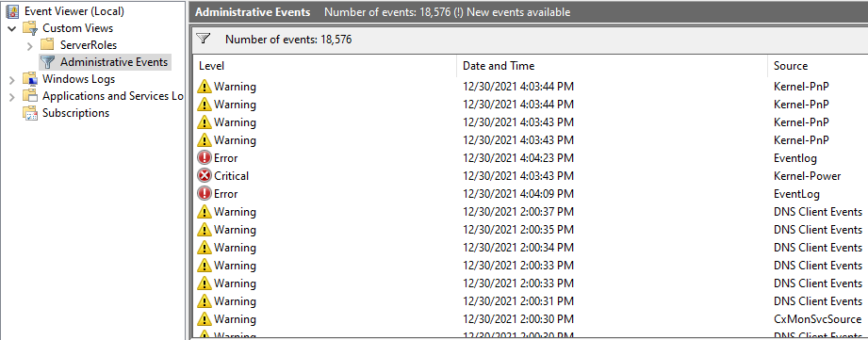Click the Warning icon at 2:00:37 PM
The width and height of the screenshot is (868, 340).
[205, 212]
